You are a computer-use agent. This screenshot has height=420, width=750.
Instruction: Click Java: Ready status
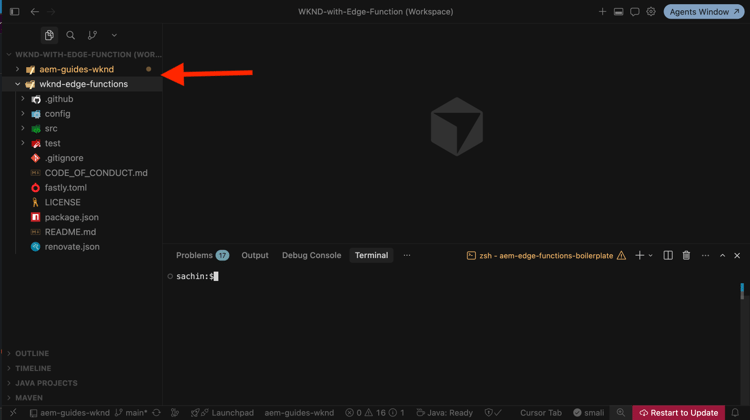pyautogui.click(x=445, y=412)
